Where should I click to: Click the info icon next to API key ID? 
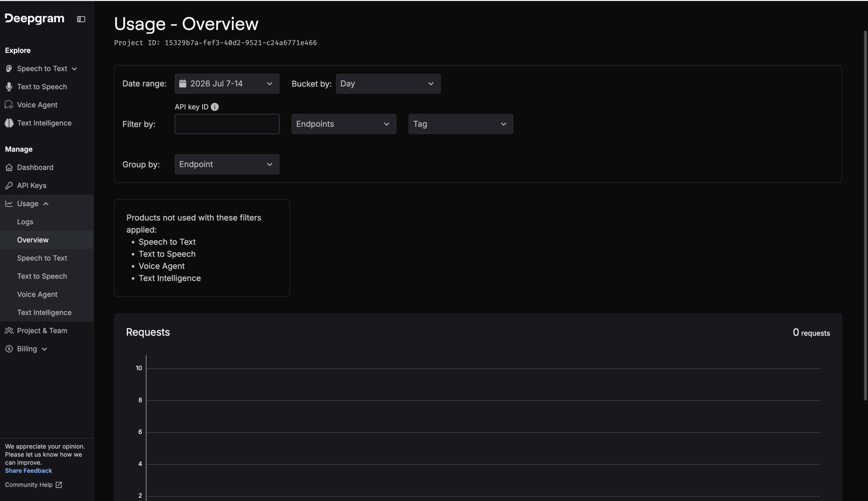click(215, 107)
